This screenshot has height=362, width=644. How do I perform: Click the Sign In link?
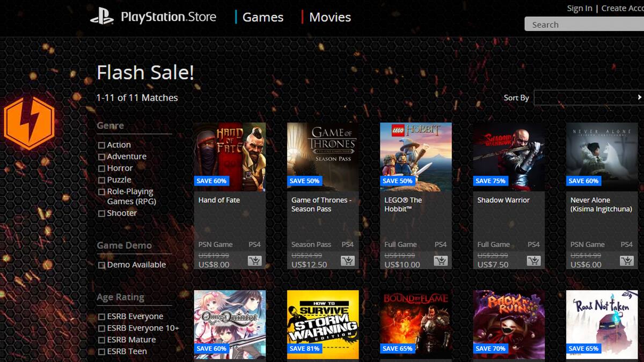click(x=580, y=8)
